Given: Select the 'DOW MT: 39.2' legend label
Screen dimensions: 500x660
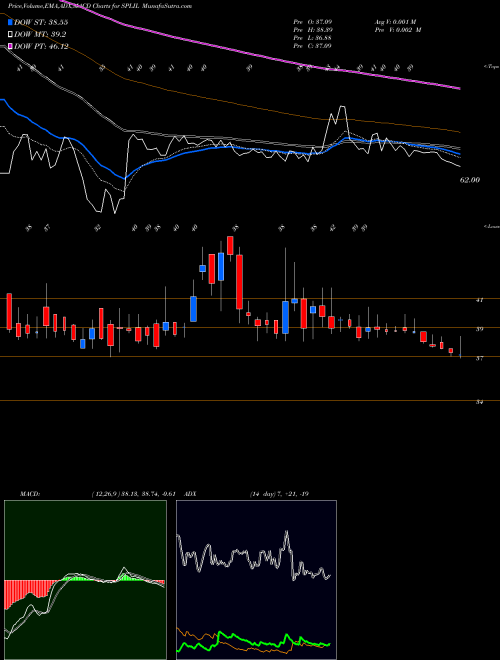Looking at the screenshot, I should coord(40,35).
